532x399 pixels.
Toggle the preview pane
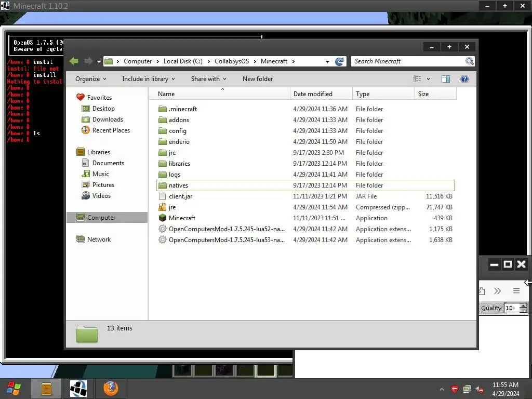click(445, 79)
